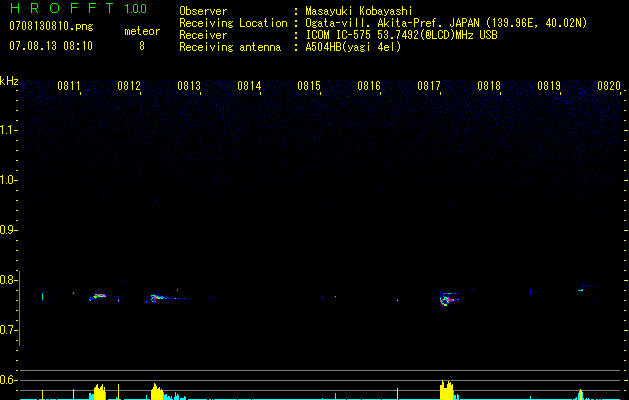Select the Ogata-vill. Akita-Pref. JAPAN location text

coord(446,23)
